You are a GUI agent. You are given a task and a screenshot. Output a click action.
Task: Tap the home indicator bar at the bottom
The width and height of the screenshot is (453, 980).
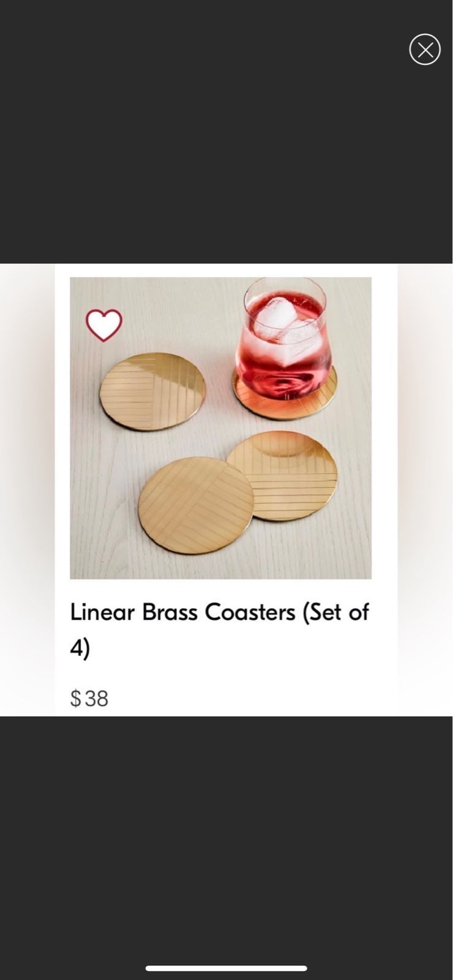pos(226,968)
